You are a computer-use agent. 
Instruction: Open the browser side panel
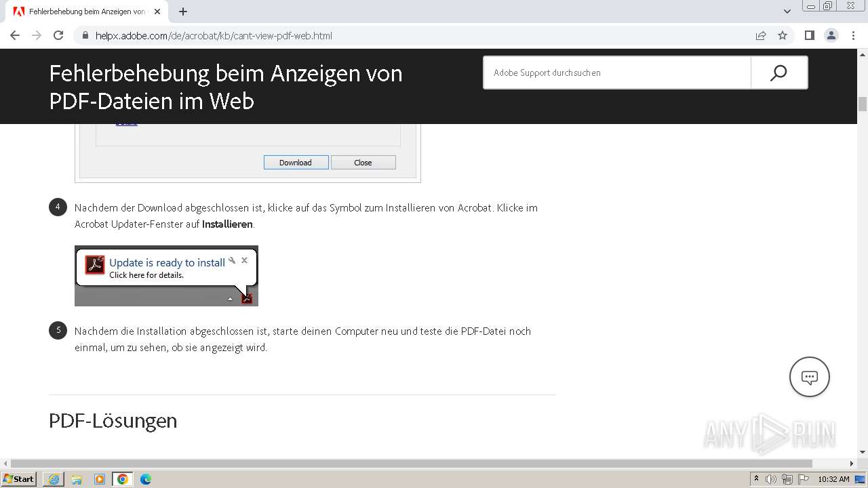(810, 35)
